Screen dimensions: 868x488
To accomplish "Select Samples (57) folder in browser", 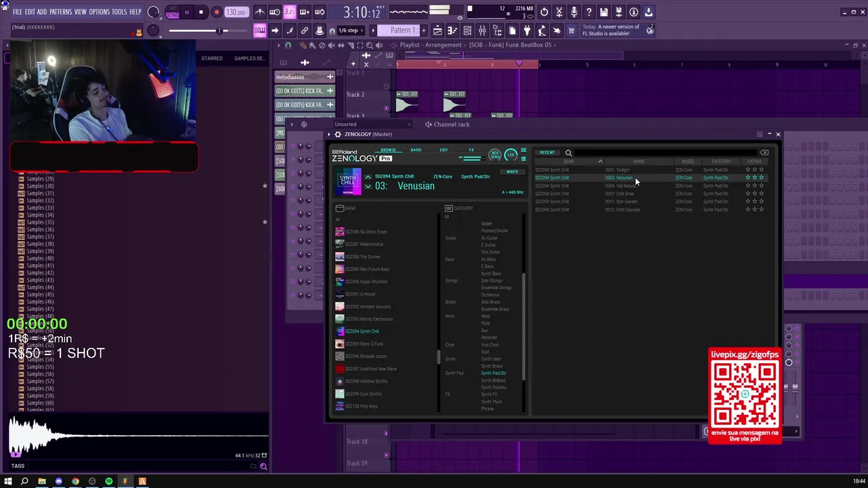I will pos(40,382).
